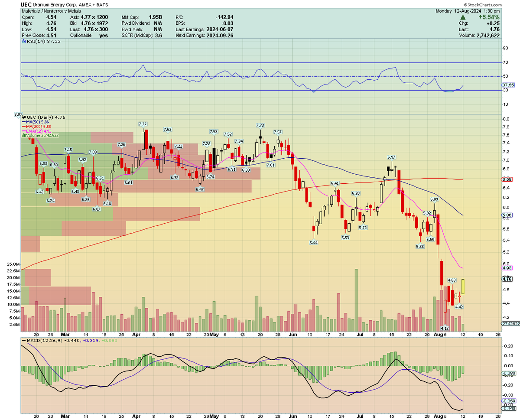Click the 7.73 peak price label

tap(260, 125)
